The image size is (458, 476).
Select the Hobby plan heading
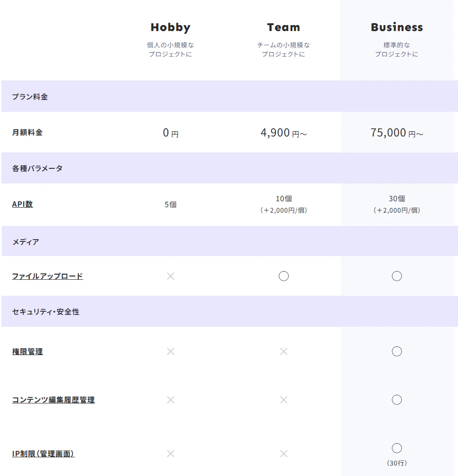coord(171,27)
